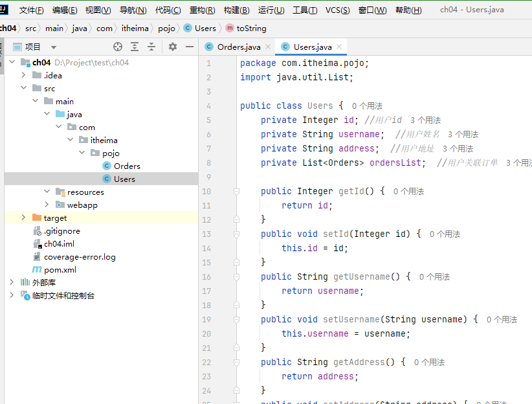
Task: Click the usages hint beside class Users
Action: (x=367, y=106)
